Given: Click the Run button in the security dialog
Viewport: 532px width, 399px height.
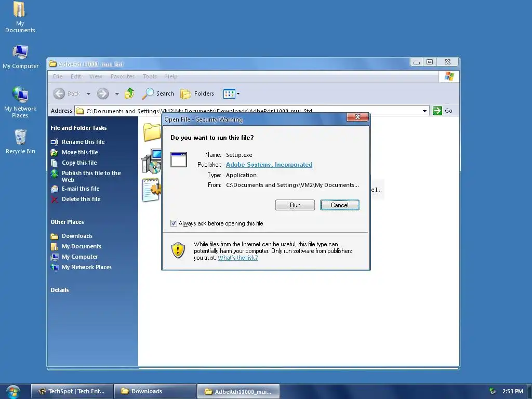Looking at the screenshot, I should pyautogui.click(x=295, y=205).
